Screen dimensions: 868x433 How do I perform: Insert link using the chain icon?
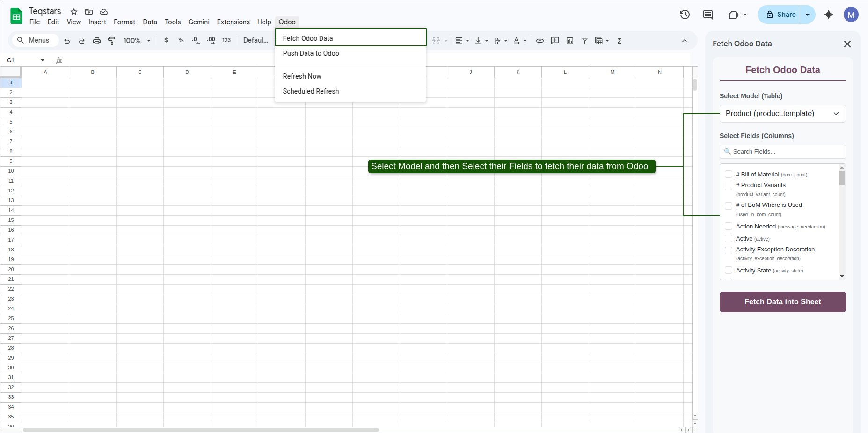point(540,41)
